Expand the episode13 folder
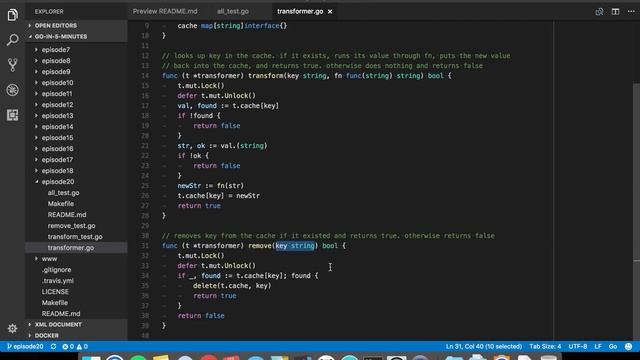The image size is (640, 360). pyautogui.click(x=76, y=116)
